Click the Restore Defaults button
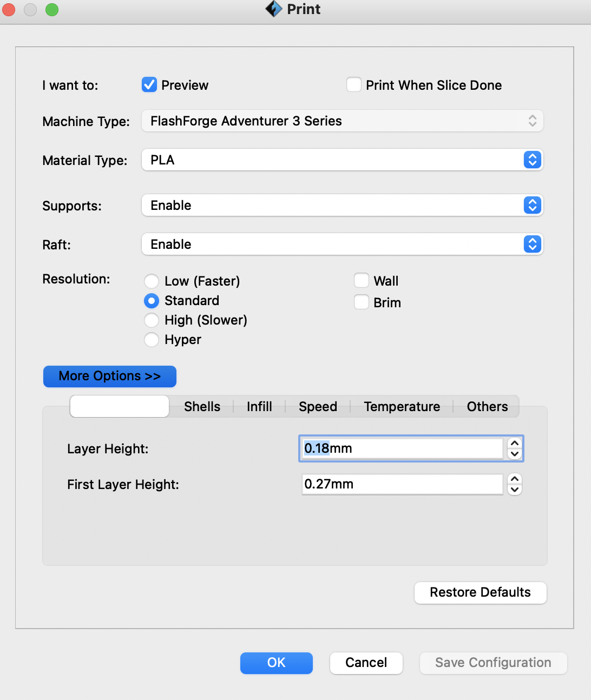591x700 pixels. [481, 592]
